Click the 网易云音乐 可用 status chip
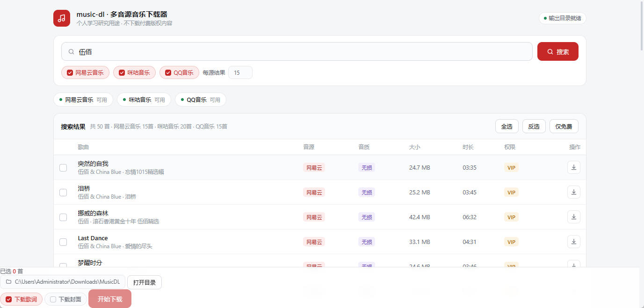 click(x=83, y=100)
